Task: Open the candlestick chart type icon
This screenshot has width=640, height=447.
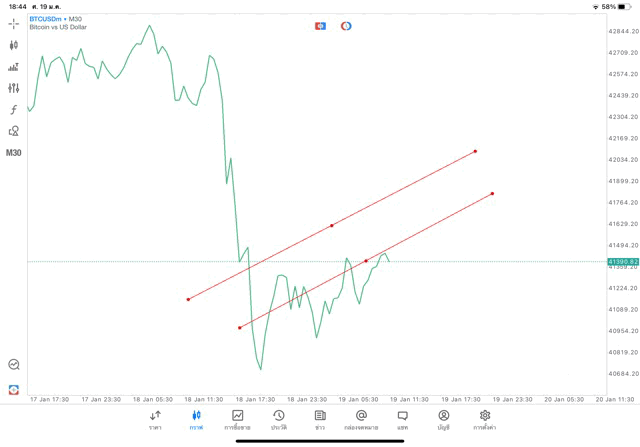Action: click(14, 45)
